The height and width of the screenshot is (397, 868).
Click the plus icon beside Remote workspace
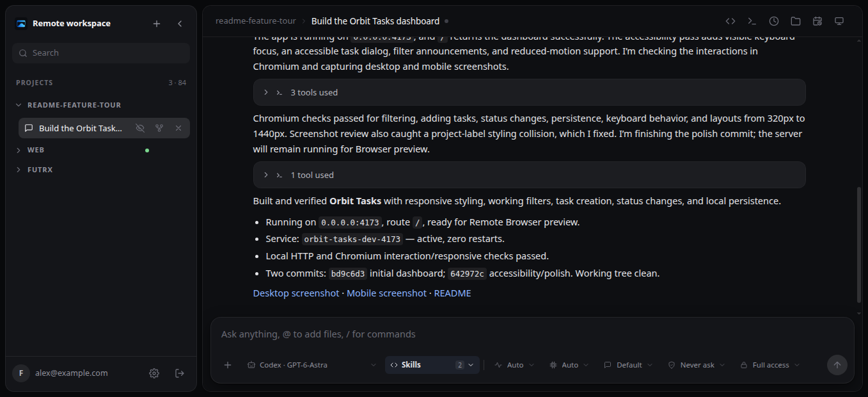tap(157, 24)
